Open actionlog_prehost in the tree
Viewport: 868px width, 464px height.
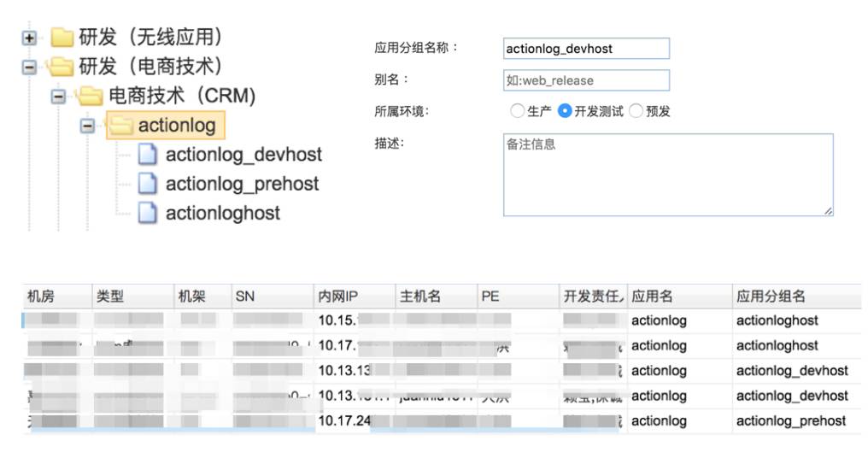coord(242,184)
